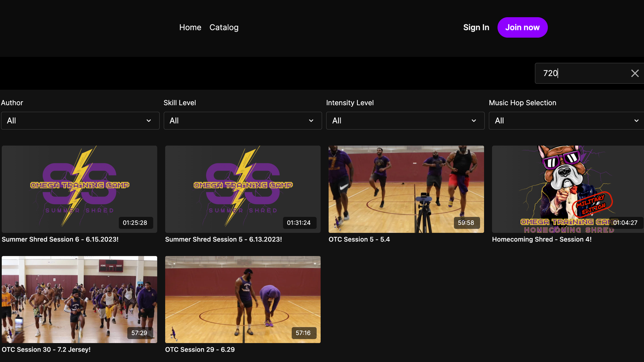Expand the Skill Level dropdown
The width and height of the screenshot is (644, 362).
pyautogui.click(x=243, y=121)
